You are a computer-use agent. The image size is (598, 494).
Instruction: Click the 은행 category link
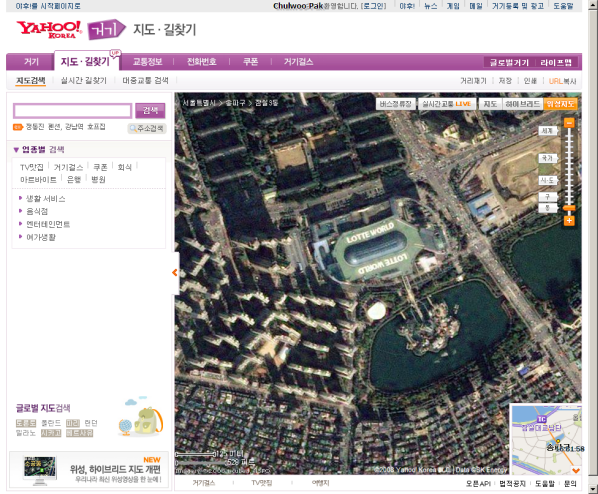[x=74, y=180]
